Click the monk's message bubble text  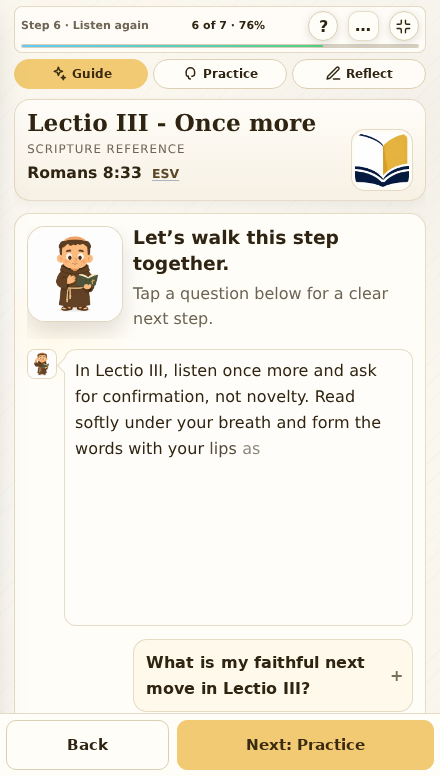tap(228, 409)
